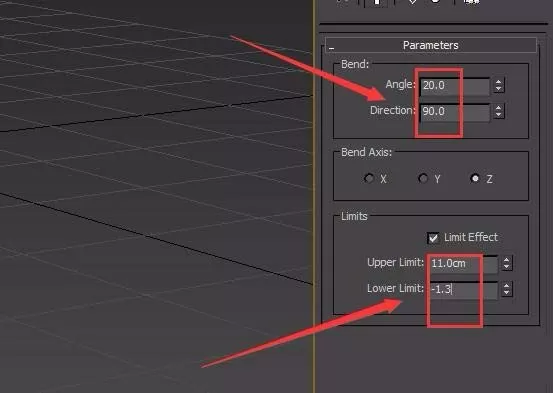The width and height of the screenshot is (553, 393).
Task: Click the Lower Limit value field
Action: 463,290
